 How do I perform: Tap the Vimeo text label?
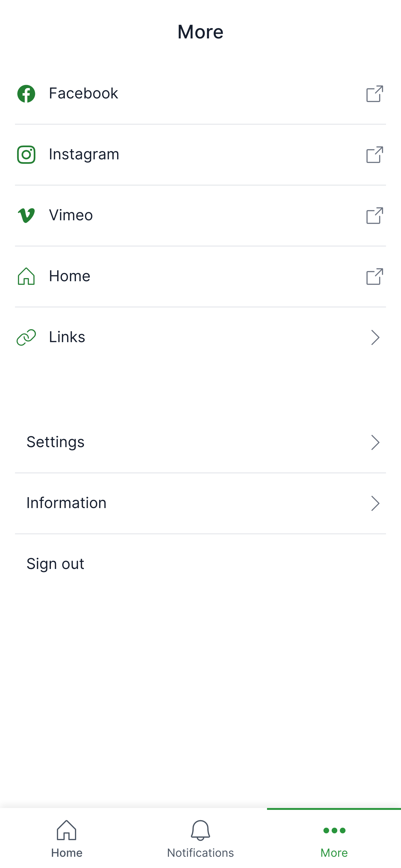pyautogui.click(x=71, y=215)
